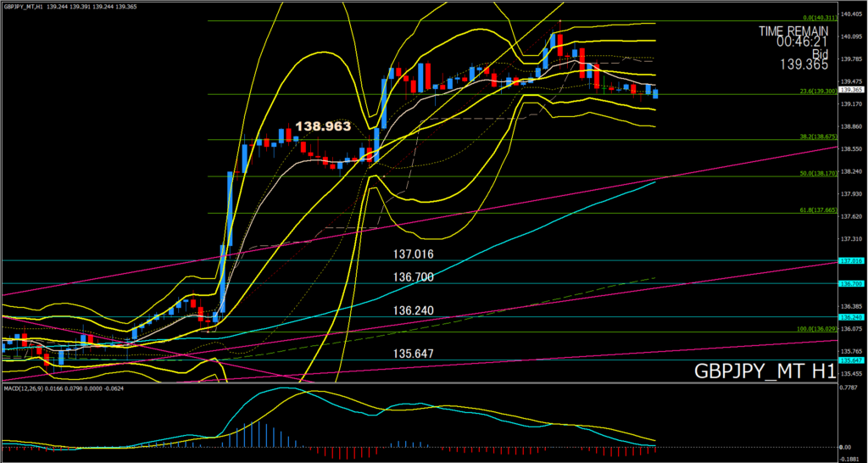Click the 137.016 level label inside the chart
This screenshot has width=868, height=463.
[x=414, y=254]
